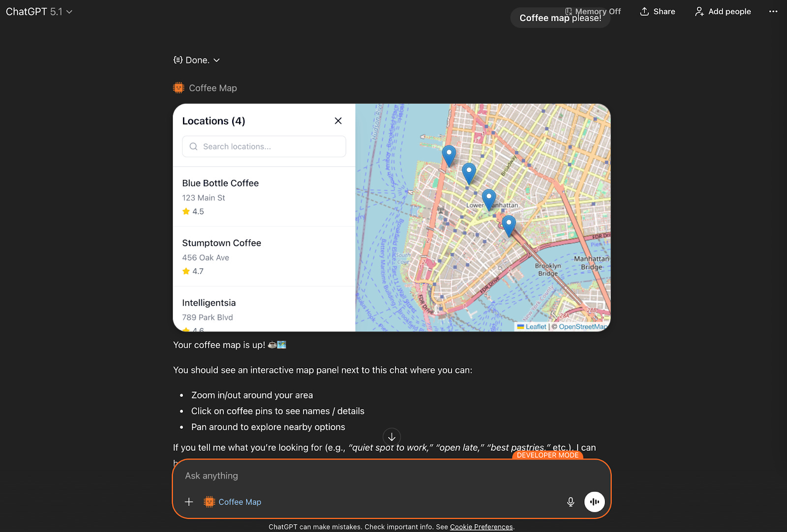Click the Locations (4) heading
Image resolution: width=787 pixels, height=532 pixels.
pyautogui.click(x=213, y=121)
